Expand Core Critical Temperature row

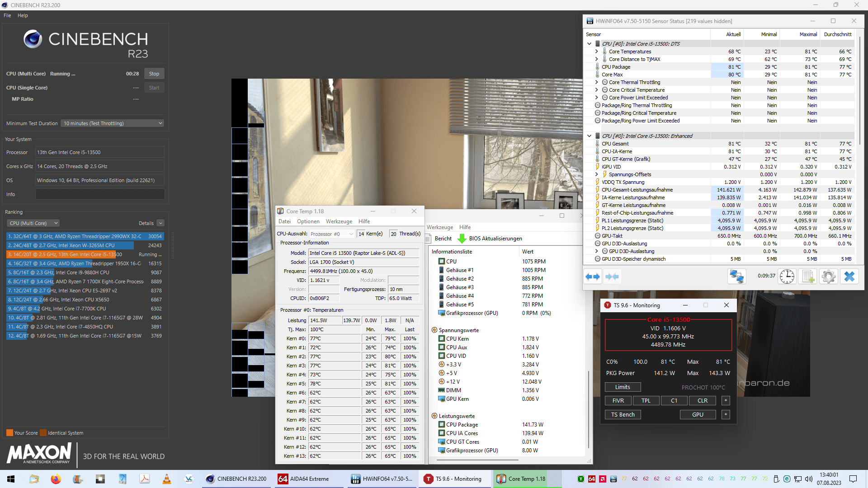click(x=596, y=90)
